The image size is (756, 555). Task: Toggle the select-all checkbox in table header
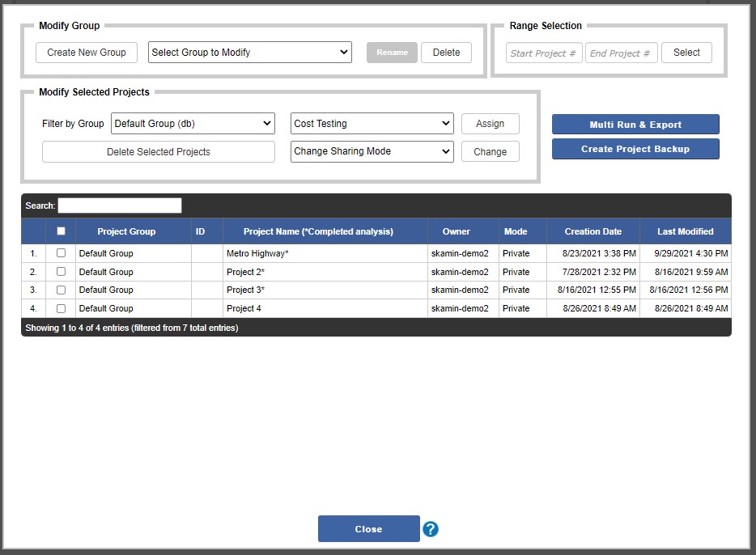click(61, 231)
